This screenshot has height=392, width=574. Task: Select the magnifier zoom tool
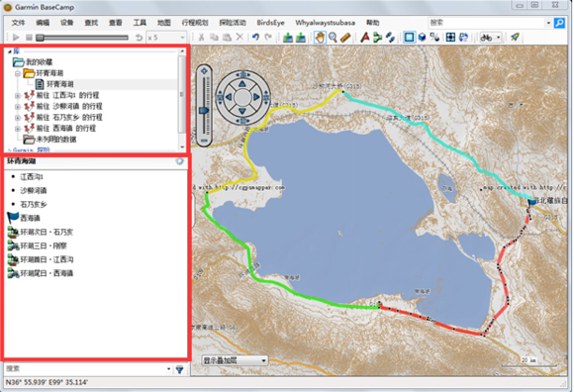(333, 38)
